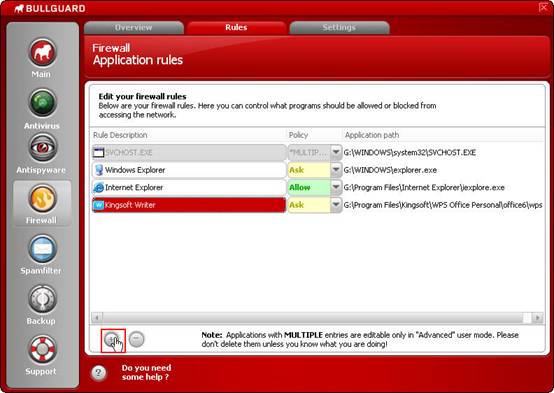This screenshot has height=393, width=554.
Task: Open policy dropdown for SVCHOST.EXE
Action: click(336, 153)
